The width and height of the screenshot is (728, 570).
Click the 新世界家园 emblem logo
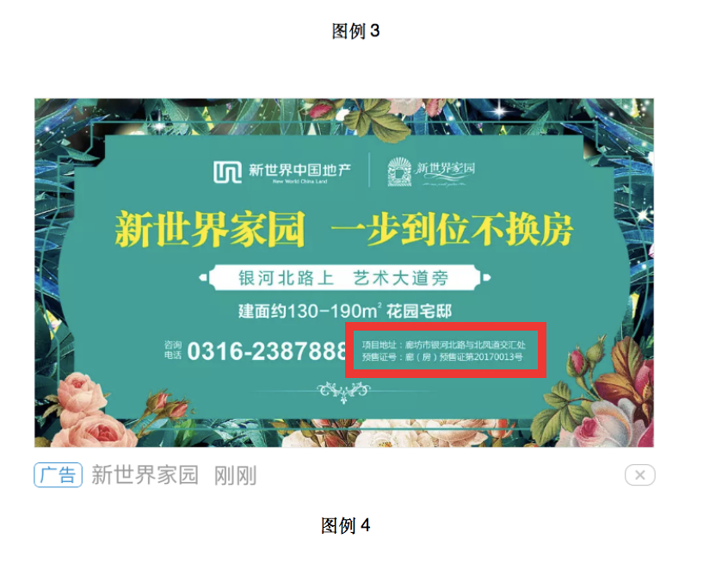[x=399, y=171]
